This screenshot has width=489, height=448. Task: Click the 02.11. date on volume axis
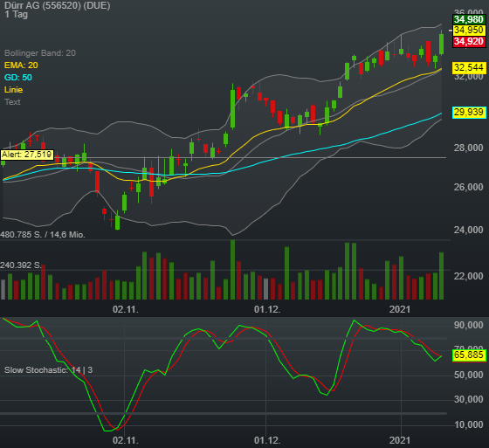pos(126,309)
